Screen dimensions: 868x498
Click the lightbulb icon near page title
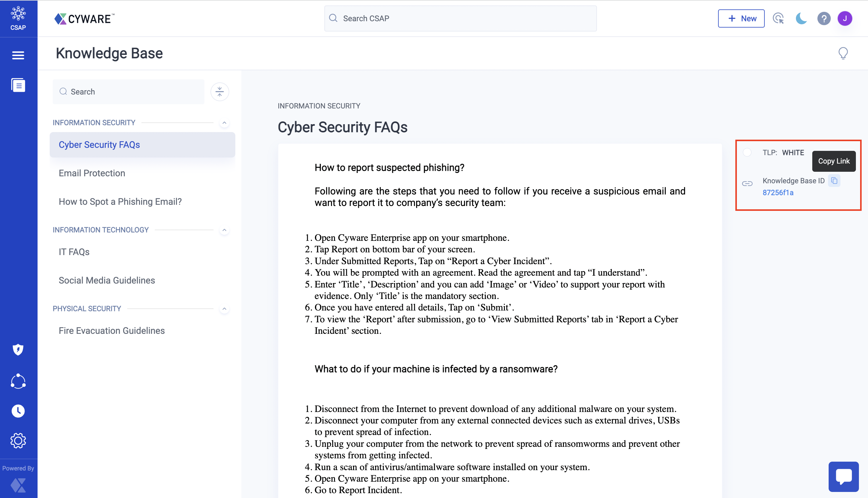click(843, 53)
